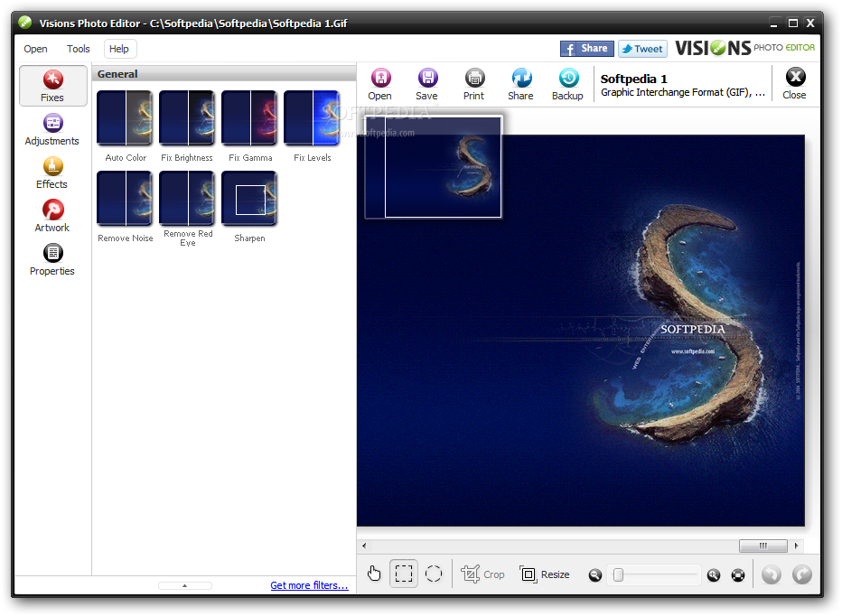Click the horizontal scrollbar thumb
The width and height of the screenshot is (842, 616).
click(763, 546)
